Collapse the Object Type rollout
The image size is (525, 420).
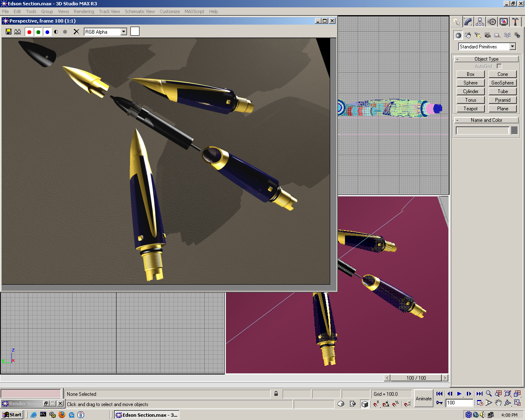(486, 59)
